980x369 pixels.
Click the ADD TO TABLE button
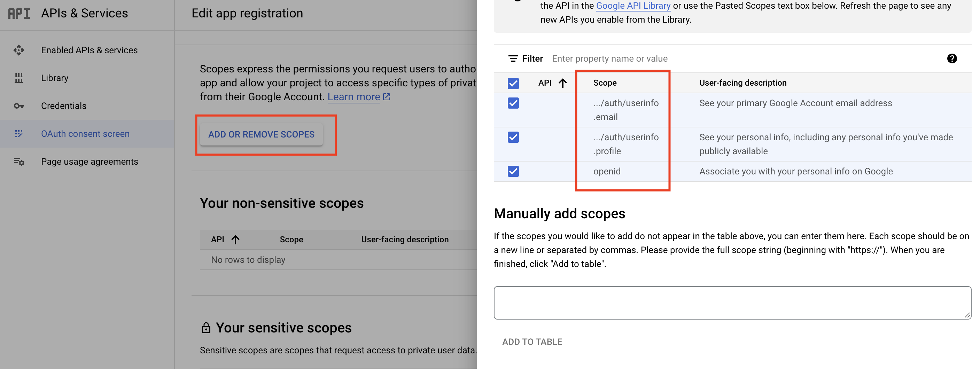pos(532,342)
